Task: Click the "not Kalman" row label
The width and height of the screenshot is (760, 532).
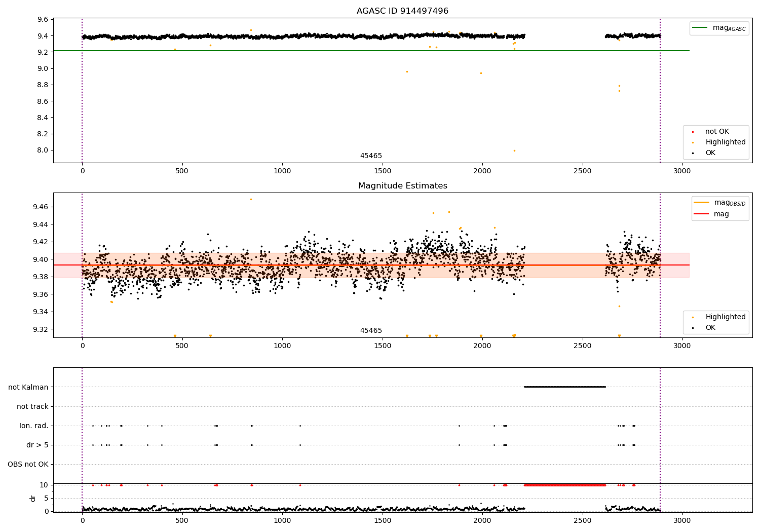Action: coord(28,387)
